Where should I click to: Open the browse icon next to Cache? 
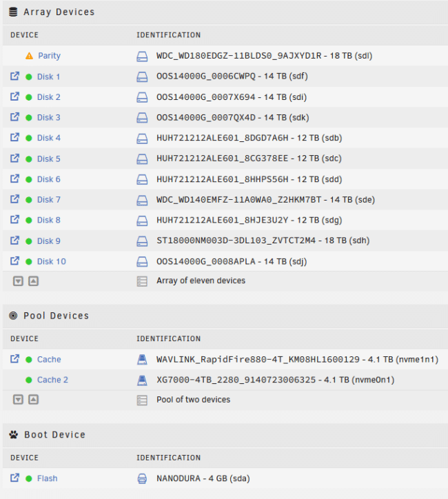click(14, 359)
